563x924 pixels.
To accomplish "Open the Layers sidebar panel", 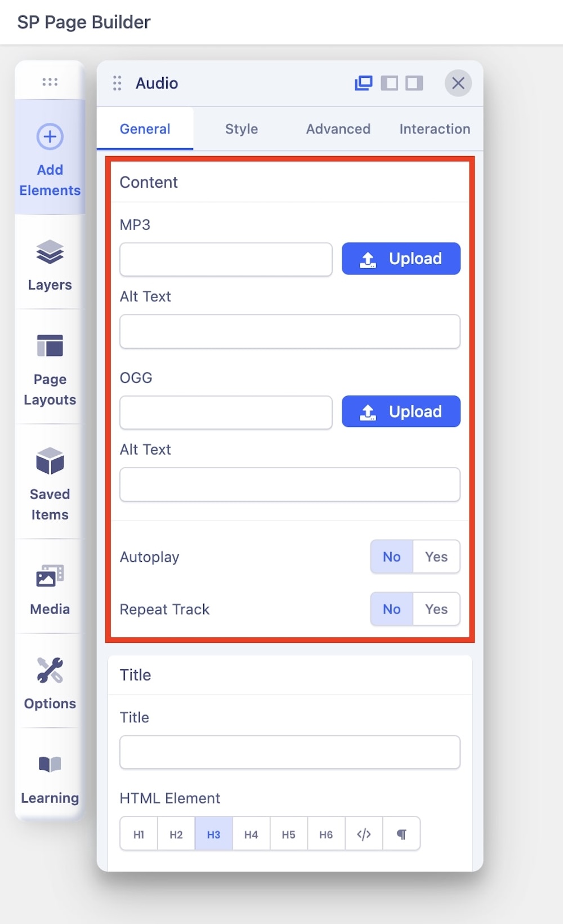I will point(50,264).
